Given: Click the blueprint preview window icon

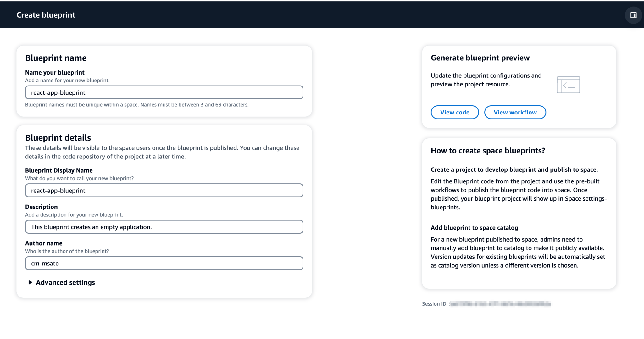Looking at the screenshot, I should pyautogui.click(x=568, y=84).
